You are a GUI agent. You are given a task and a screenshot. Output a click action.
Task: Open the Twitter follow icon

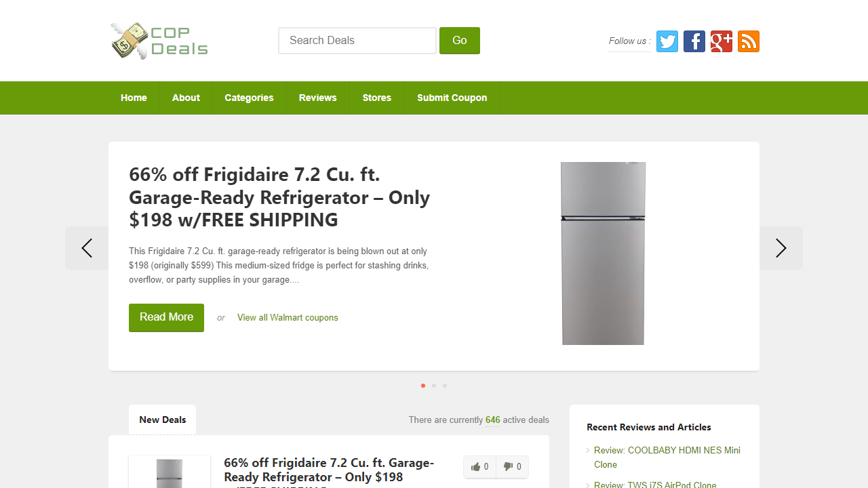tap(667, 41)
